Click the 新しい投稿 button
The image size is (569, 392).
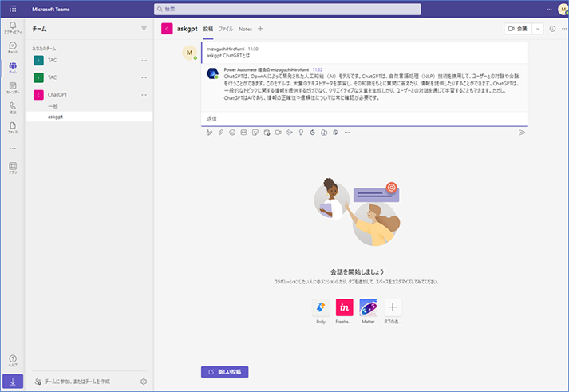point(224,372)
